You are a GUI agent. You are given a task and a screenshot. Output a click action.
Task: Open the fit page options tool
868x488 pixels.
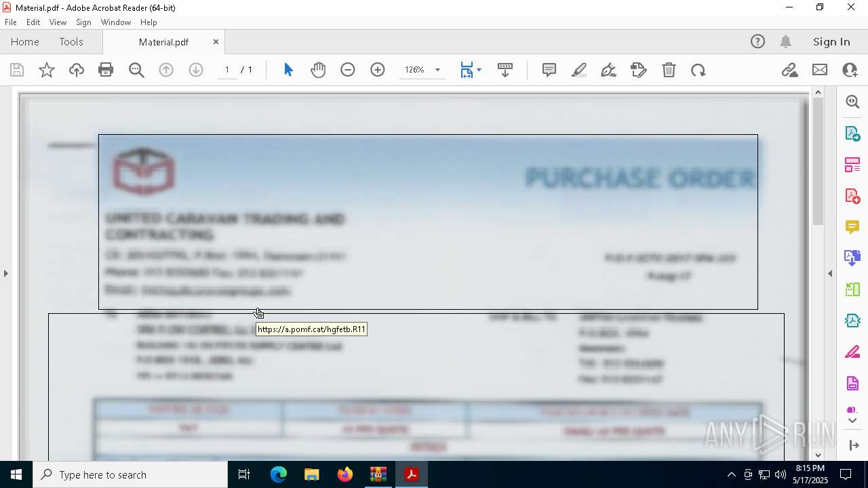tap(467, 70)
